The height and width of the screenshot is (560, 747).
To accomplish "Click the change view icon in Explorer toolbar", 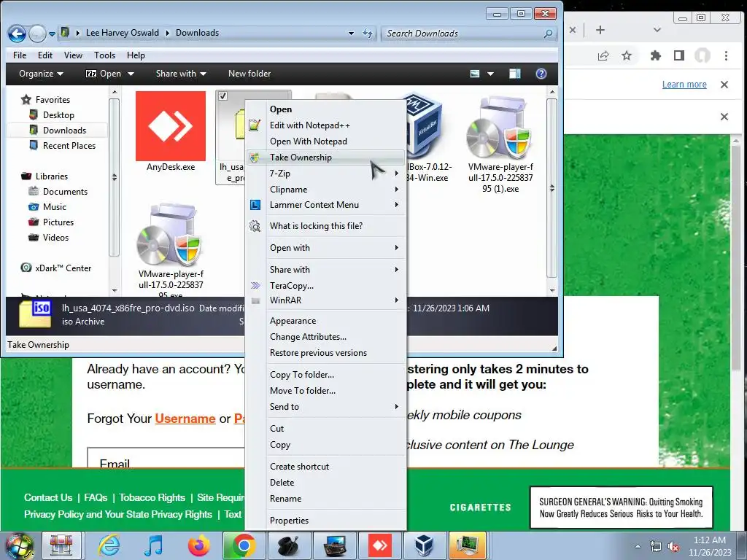I will point(475,74).
